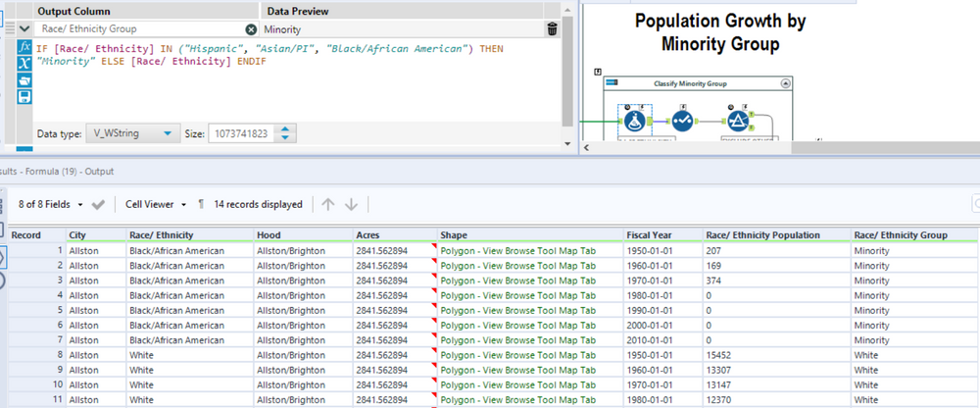Image resolution: width=980 pixels, height=408 pixels.
Task: Click the City column header
Action: point(97,234)
